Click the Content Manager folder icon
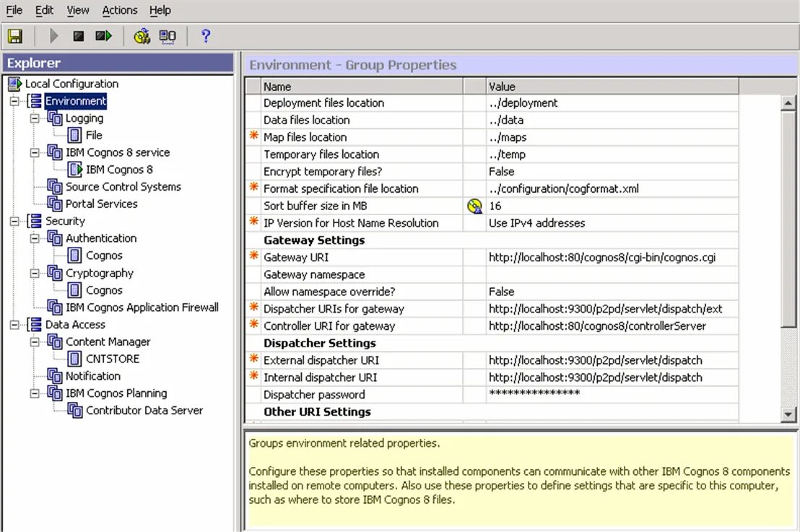The height and width of the screenshot is (532, 800). 55,341
